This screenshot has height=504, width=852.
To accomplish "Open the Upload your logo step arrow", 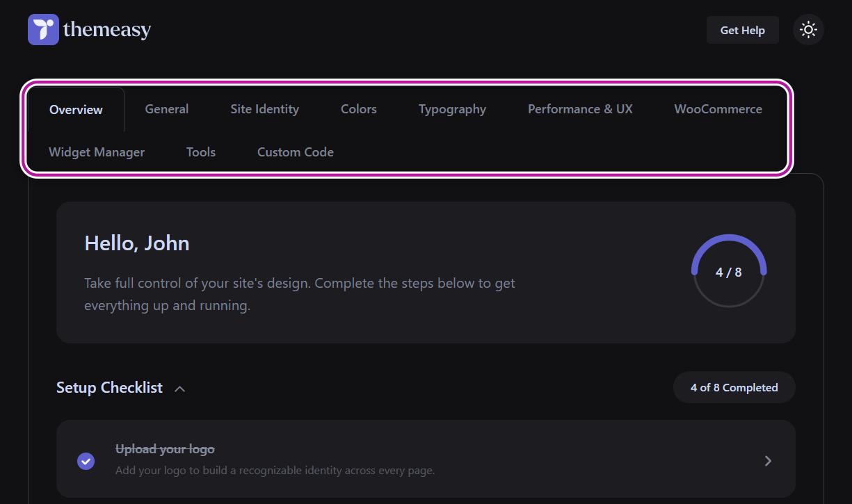I will tap(768, 460).
